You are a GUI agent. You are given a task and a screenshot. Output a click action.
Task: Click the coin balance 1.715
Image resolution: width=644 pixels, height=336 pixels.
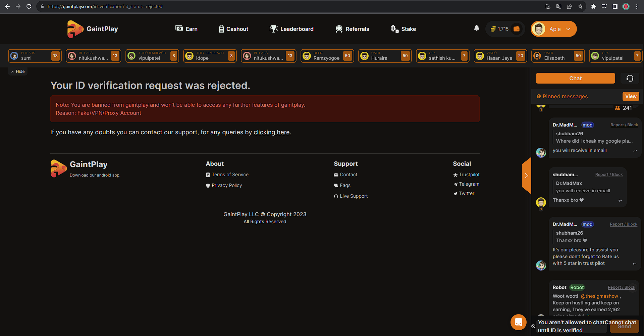(x=500, y=29)
